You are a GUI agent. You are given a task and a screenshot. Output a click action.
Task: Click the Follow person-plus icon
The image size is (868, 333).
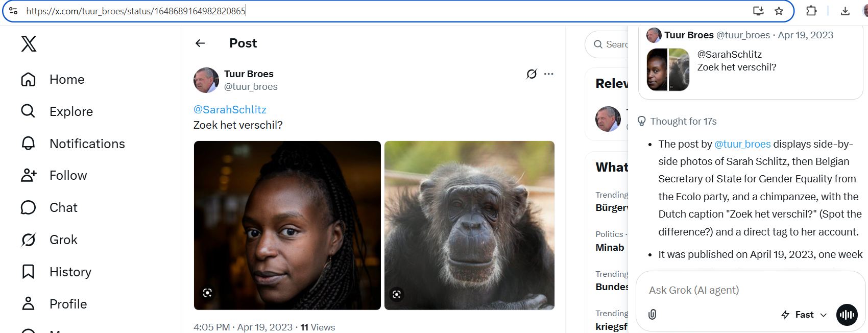pos(28,175)
